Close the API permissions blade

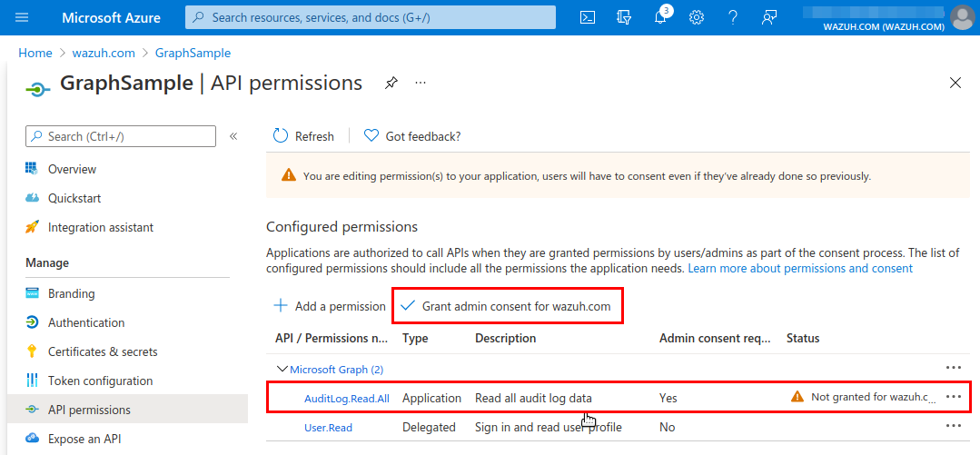point(955,83)
